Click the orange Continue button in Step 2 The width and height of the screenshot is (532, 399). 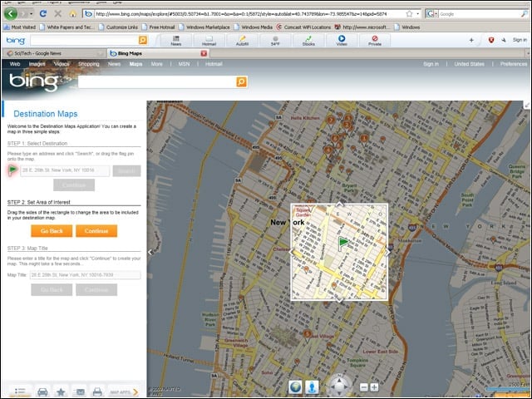96,231
